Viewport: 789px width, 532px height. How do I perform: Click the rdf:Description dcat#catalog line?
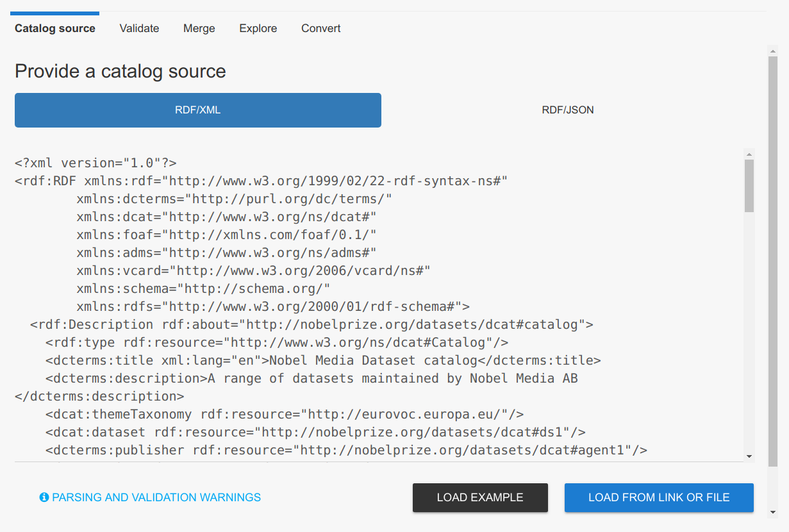(311, 324)
